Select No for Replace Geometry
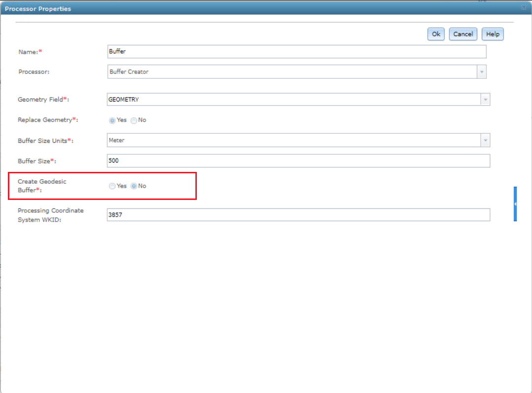Viewport: 532px width, 393px height. (x=134, y=121)
